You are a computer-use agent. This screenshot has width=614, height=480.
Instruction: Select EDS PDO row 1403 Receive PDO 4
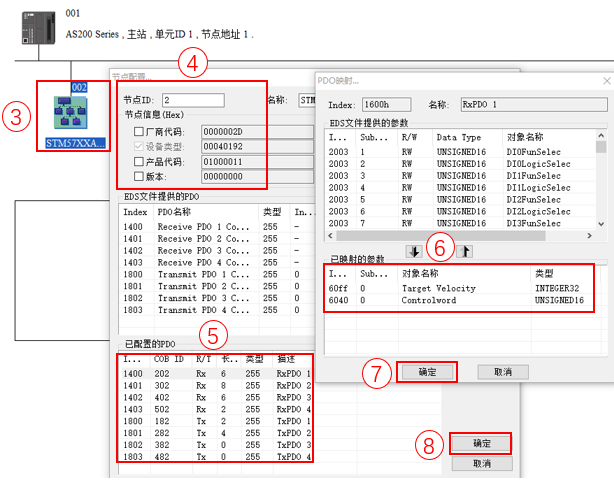tap(217, 262)
